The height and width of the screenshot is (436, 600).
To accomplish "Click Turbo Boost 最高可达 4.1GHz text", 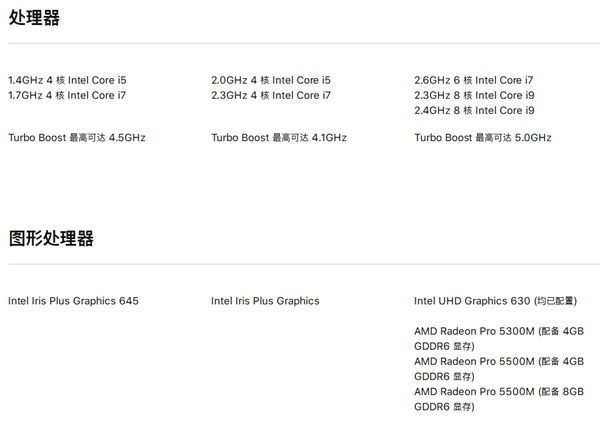I will (278, 138).
